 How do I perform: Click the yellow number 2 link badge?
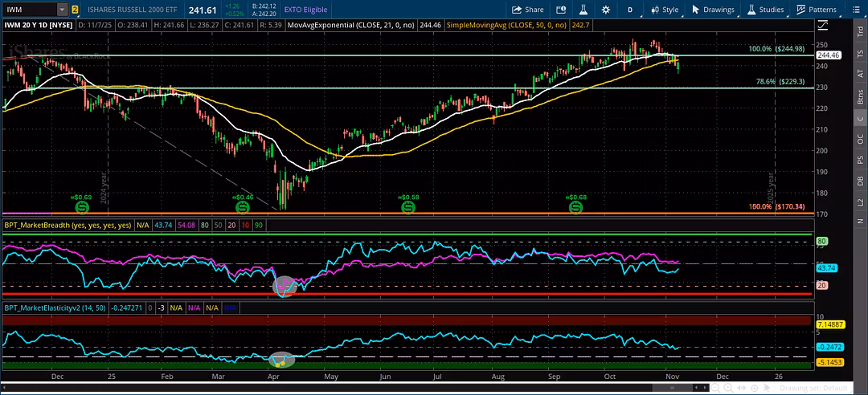tap(75, 10)
